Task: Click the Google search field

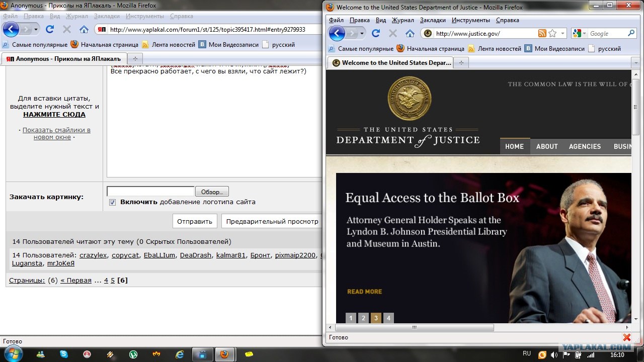Action: (x=607, y=34)
